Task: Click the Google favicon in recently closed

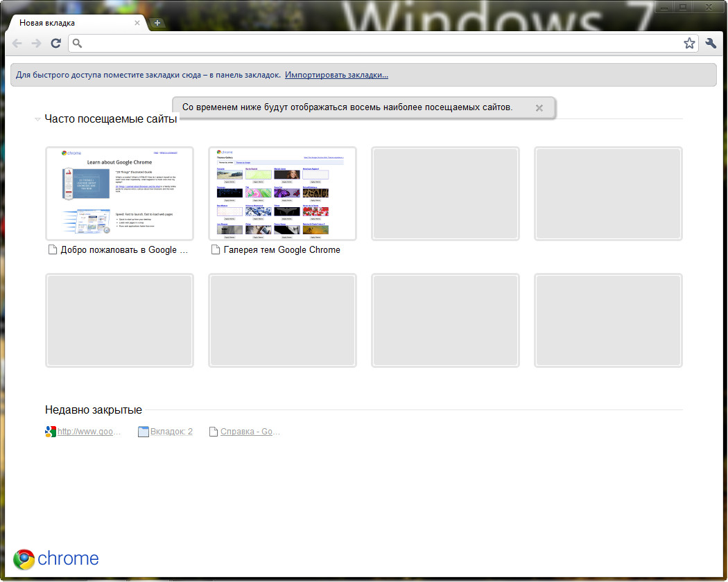Action: pos(51,432)
